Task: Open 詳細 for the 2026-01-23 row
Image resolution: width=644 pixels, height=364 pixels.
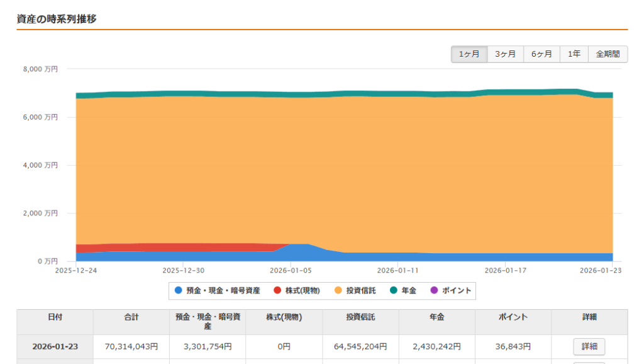Action: 589,346
